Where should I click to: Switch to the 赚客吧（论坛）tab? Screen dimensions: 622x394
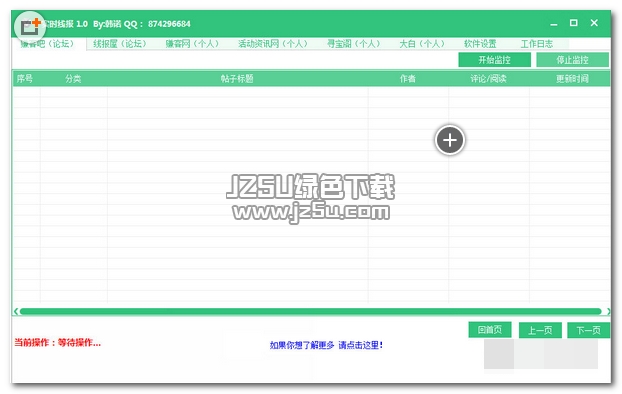click(x=48, y=44)
